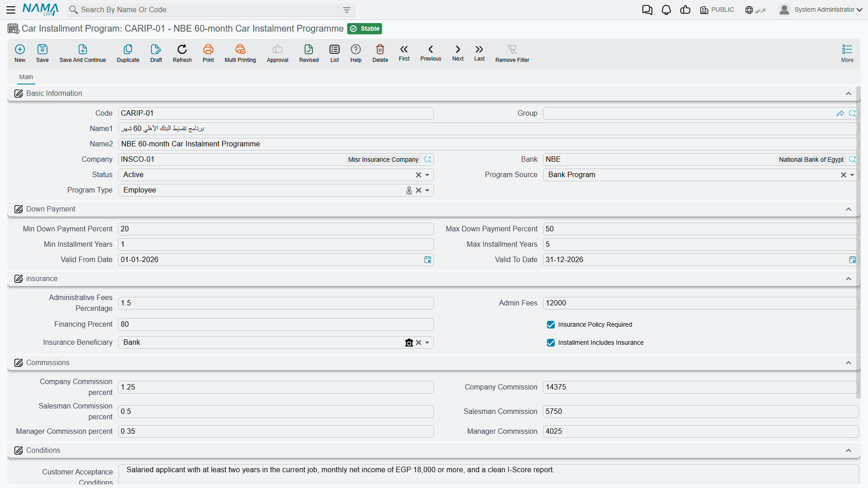Print the program record
Image resolution: width=868 pixels, height=488 pixels.
208,53
